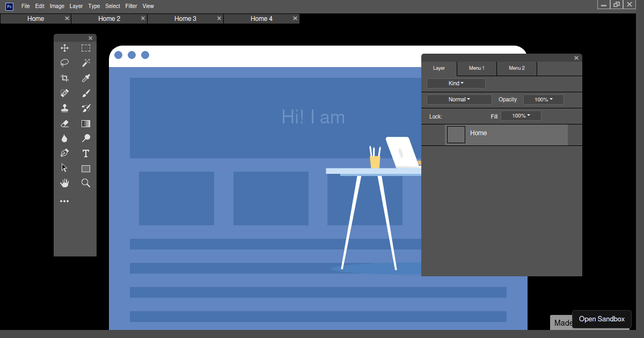Grab the Hand tool
This screenshot has height=338, width=644.
(64, 182)
